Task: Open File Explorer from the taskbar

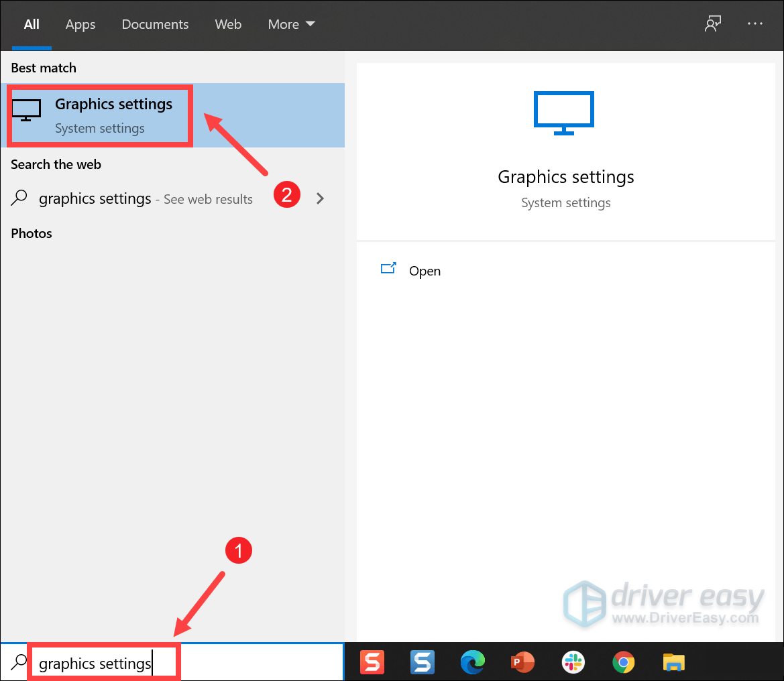Action: tap(673, 662)
